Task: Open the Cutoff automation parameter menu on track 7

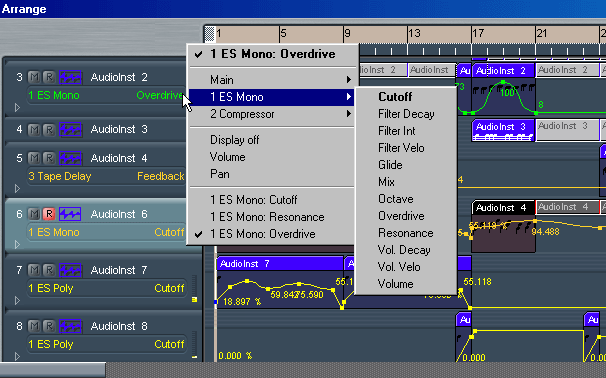Action: [x=169, y=288]
